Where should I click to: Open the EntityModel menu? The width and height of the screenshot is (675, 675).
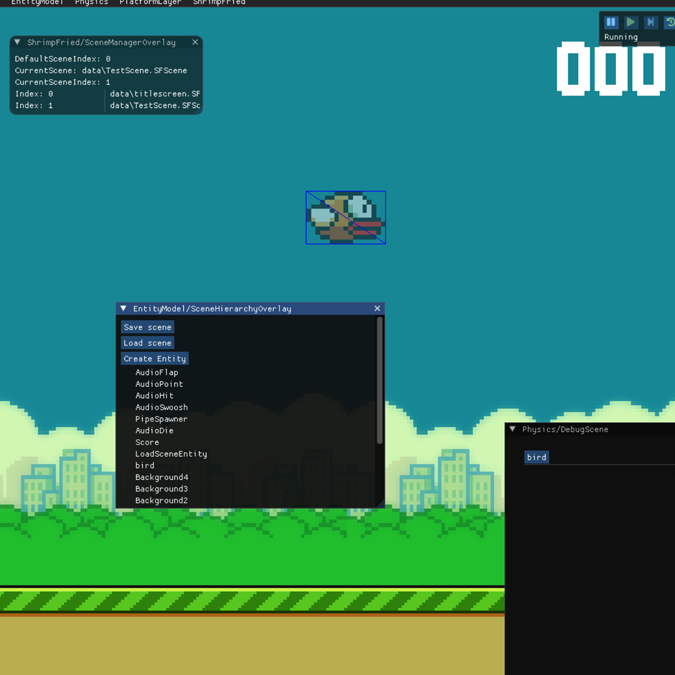37,3
